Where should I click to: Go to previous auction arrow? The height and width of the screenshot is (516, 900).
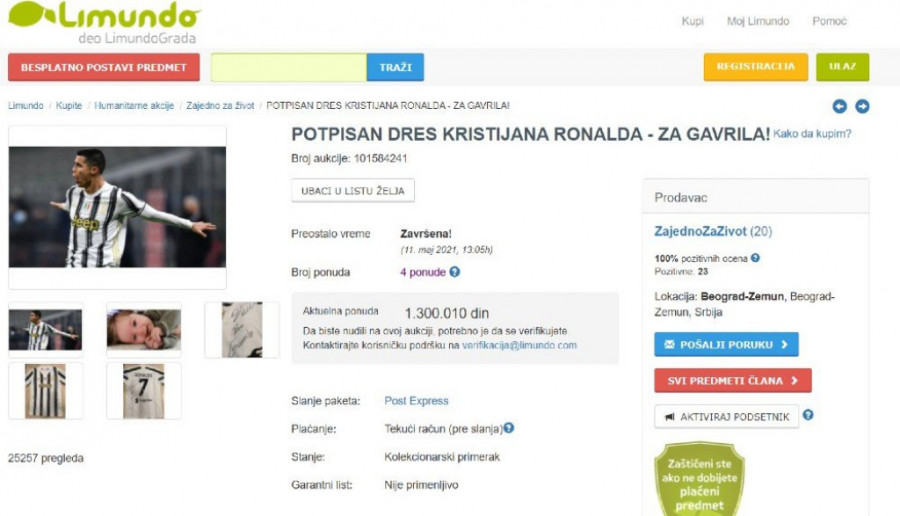[x=840, y=107]
